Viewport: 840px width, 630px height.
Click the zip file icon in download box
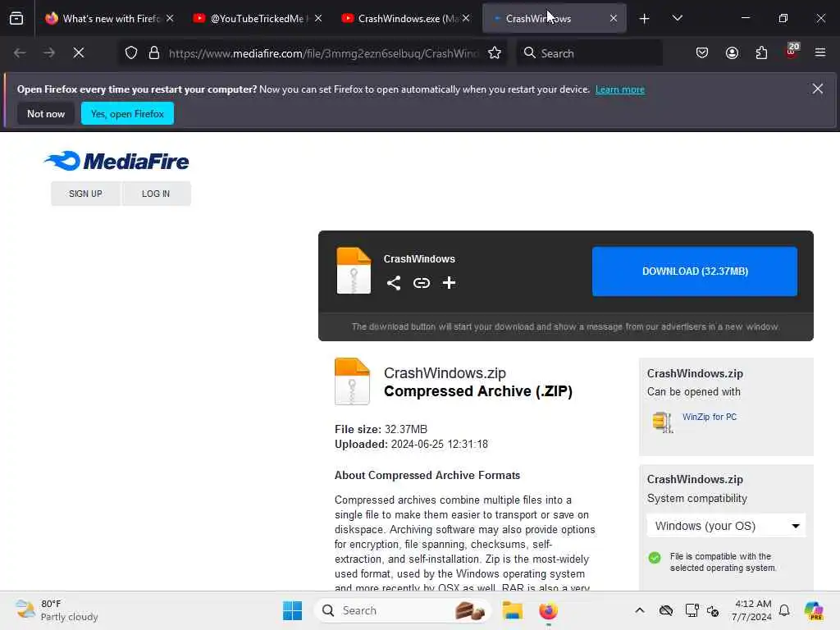pyautogui.click(x=354, y=271)
